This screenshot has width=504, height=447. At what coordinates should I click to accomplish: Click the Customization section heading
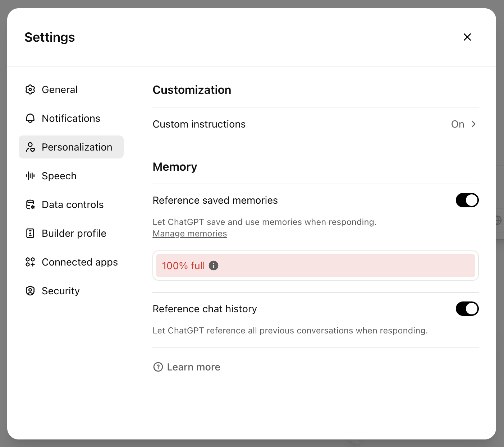(x=192, y=90)
